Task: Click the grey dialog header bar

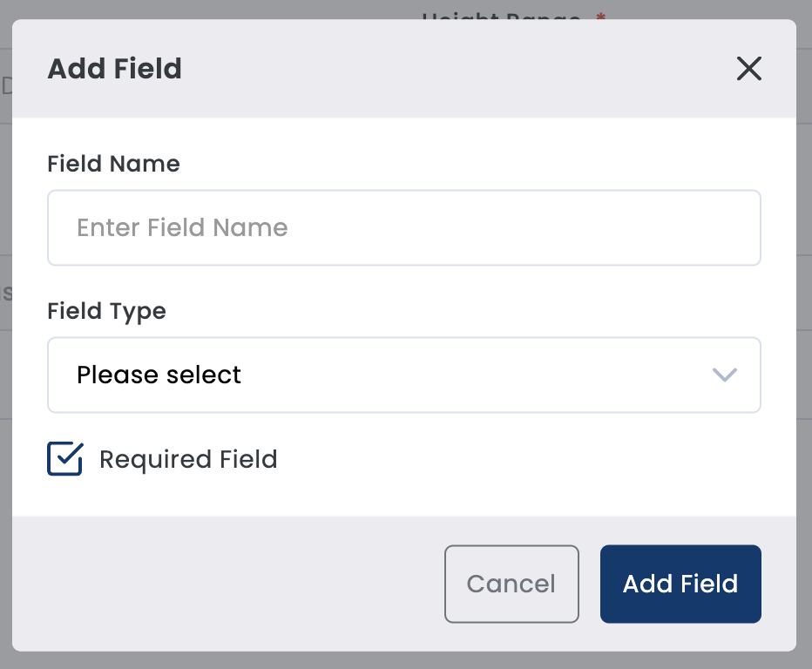Action: pos(436,69)
